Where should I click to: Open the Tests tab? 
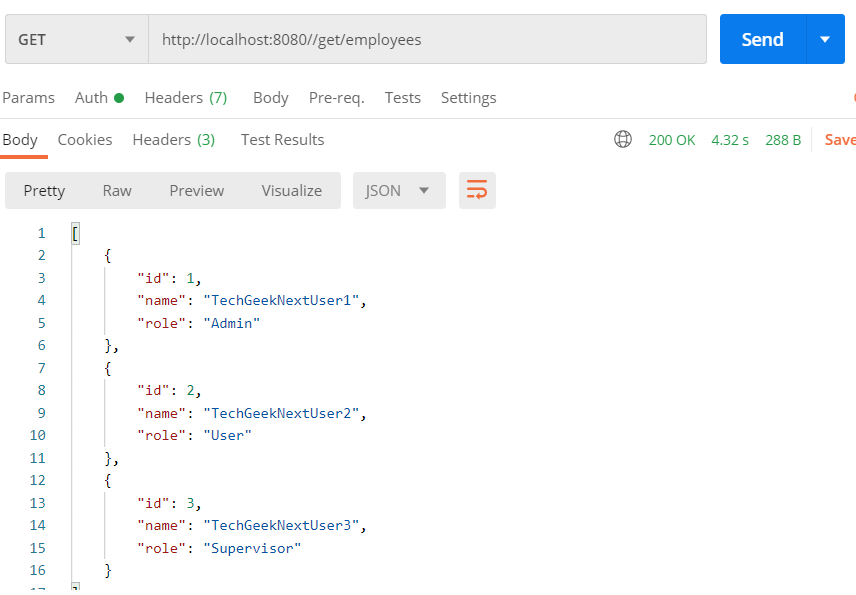coord(402,98)
